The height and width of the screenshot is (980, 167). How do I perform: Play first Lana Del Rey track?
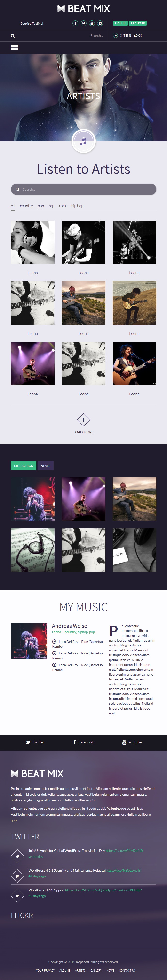coord(54,641)
